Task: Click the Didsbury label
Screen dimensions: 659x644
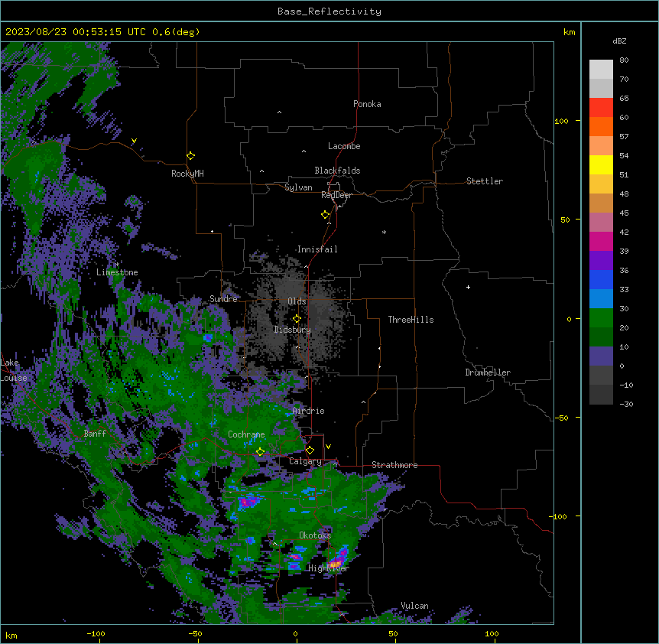Action: point(293,330)
